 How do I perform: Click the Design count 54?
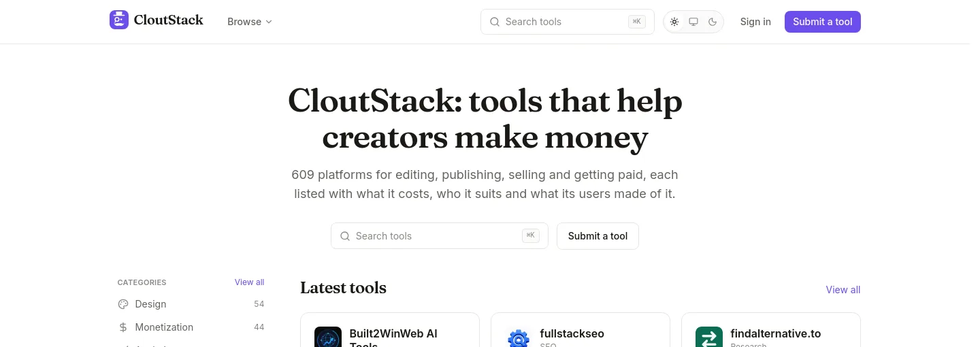pyautogui.click(x=259, y=304)
